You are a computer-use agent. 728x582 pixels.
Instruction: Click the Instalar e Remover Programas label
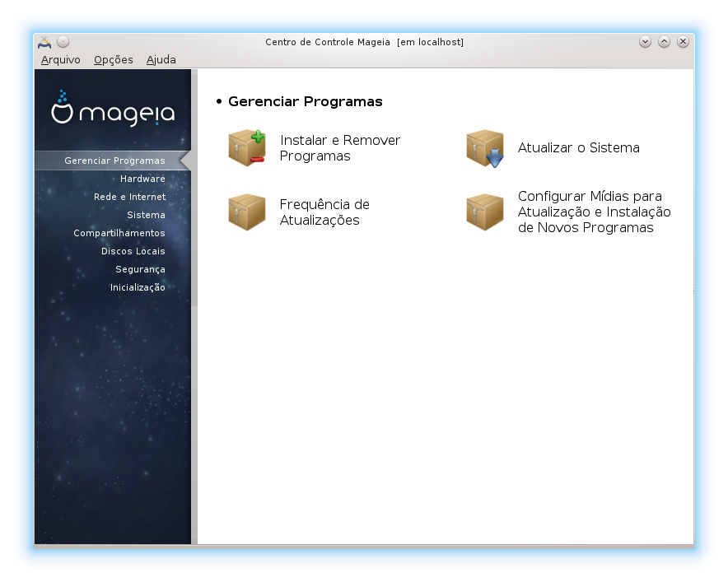pos(340,148)
